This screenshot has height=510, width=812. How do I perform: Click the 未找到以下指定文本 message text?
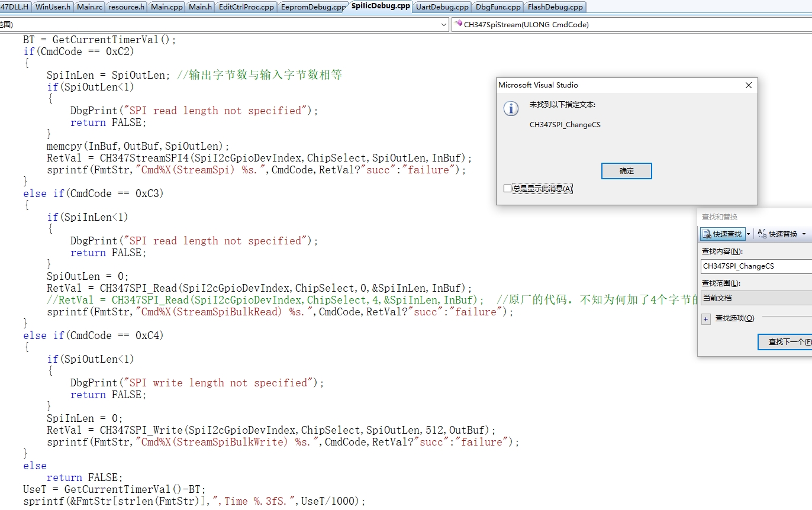pyautogui.click(x=562, y=105)
